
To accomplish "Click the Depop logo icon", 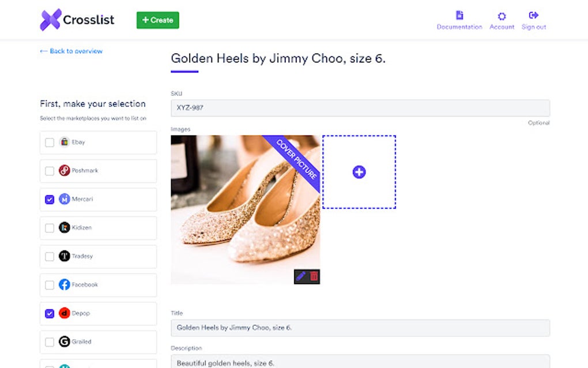I will pyautogui.click(x=65, y=313).
